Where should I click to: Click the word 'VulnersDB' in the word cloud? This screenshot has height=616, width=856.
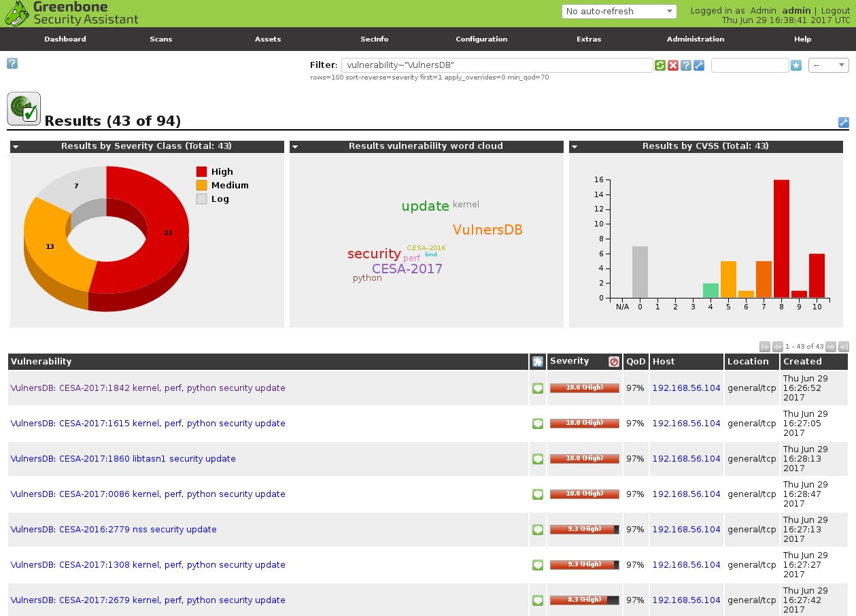487,230
